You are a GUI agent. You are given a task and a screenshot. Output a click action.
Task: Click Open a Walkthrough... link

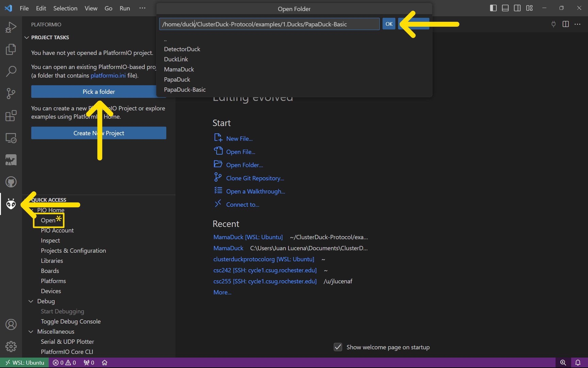pos(255,191)
